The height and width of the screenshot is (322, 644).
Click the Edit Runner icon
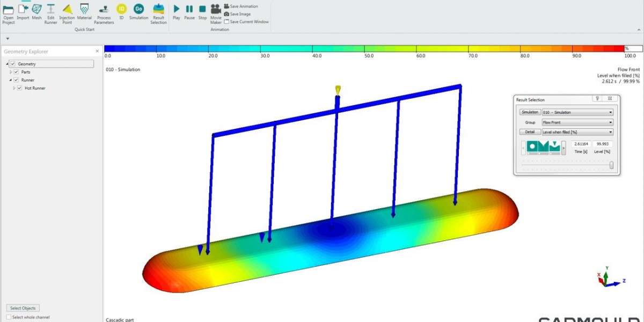50,11
